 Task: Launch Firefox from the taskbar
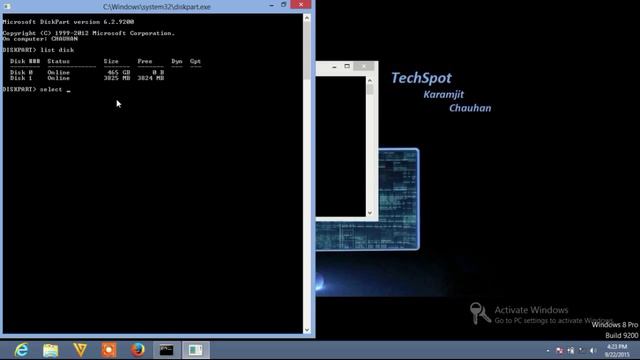click(138, 350)
